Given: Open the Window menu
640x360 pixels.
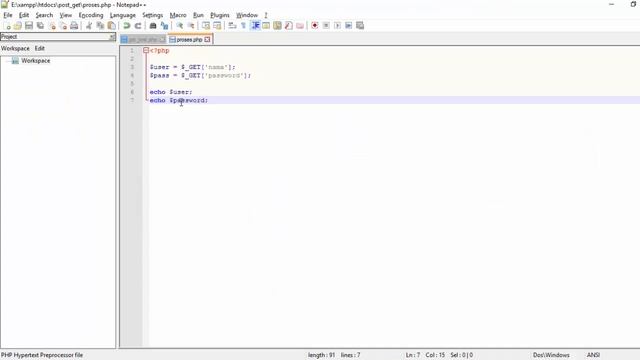Looking at the screenshot, I should [247, 15].
